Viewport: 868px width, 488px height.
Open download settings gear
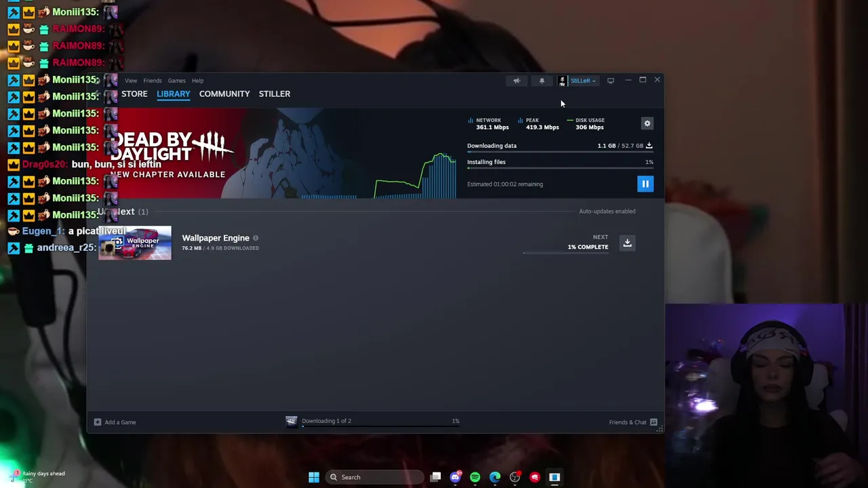(647, 123)
